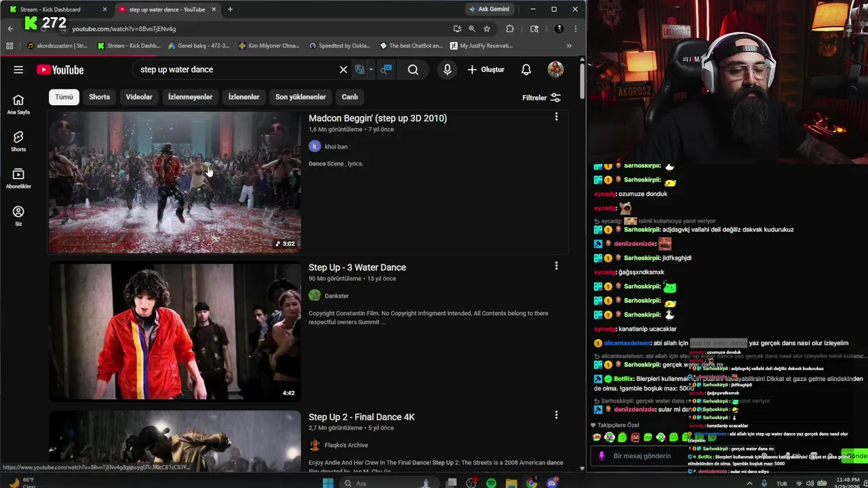Select the Son yüklenenler filter chip

[300, 97]
